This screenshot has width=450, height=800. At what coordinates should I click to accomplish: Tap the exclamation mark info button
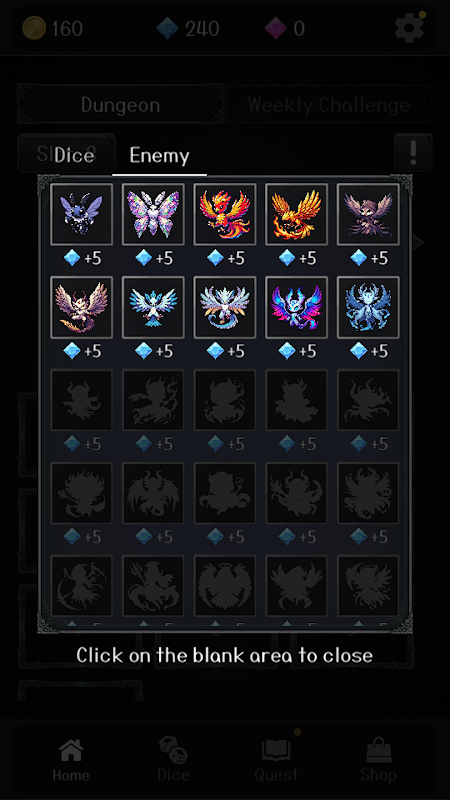pyautogui.click(x=413, y=152)
